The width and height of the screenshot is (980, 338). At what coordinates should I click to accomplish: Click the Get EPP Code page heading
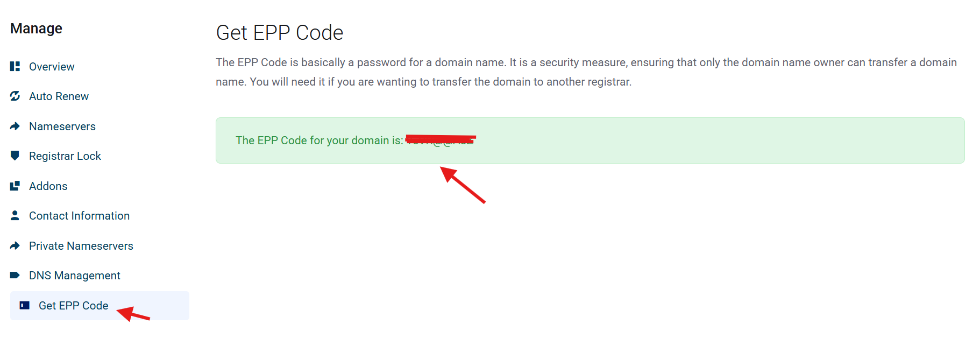[280, 33]
